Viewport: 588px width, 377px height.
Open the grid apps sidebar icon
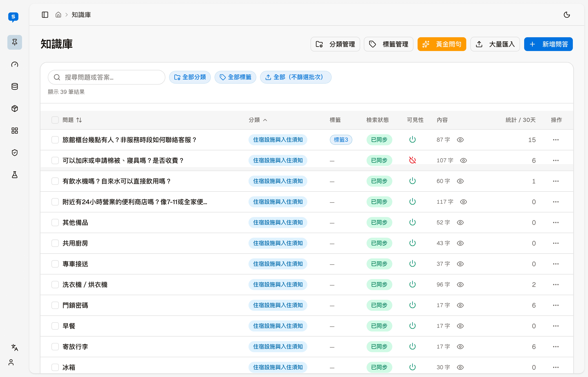(x=15, y=131)
